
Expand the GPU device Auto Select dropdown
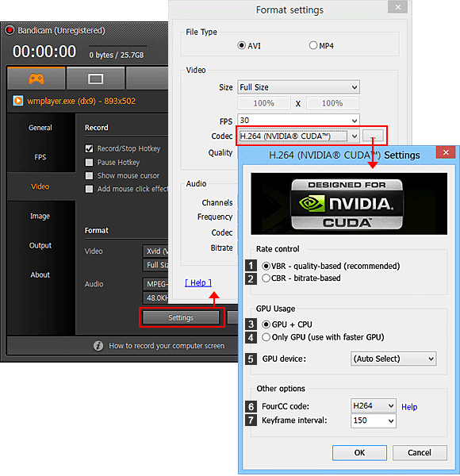[393, 359]
